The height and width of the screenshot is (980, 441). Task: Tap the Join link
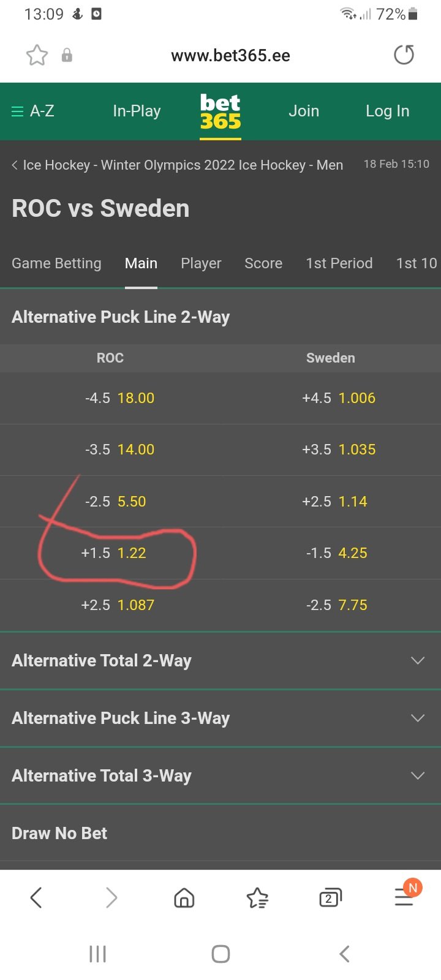pyautogui.click(x=304, y=111)
